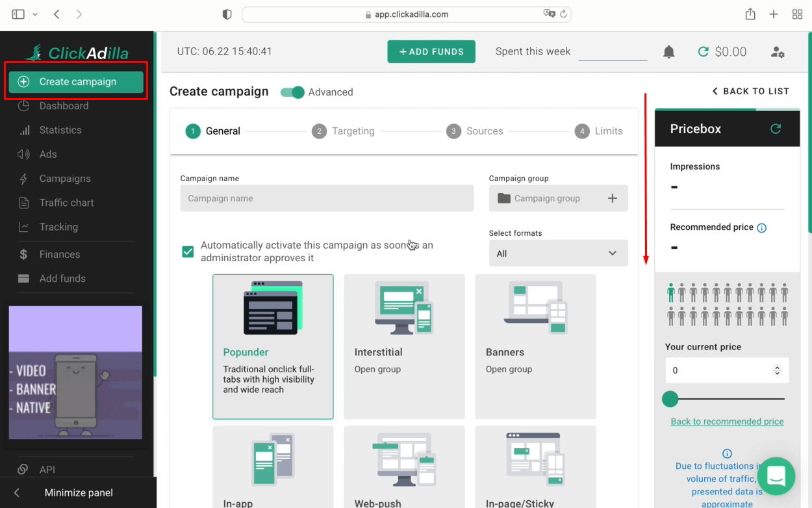Click the notifications bell icon
The image size is (812, 508).
point(668,52)
